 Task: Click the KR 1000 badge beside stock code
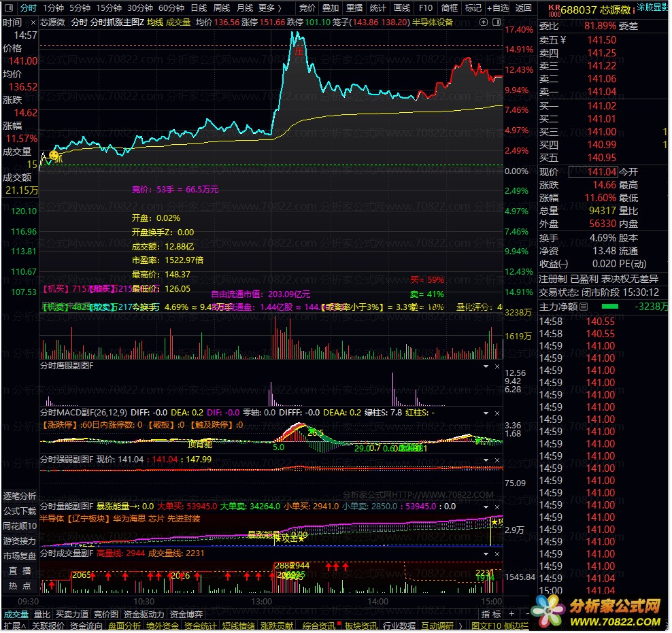click(x=556, y=10)
